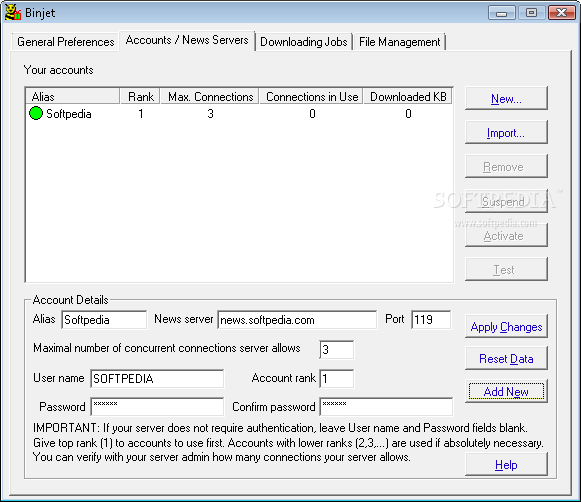Go to the File Management tab
The height and width of the screenshot is (502, 581).
(x=399, y=42)
